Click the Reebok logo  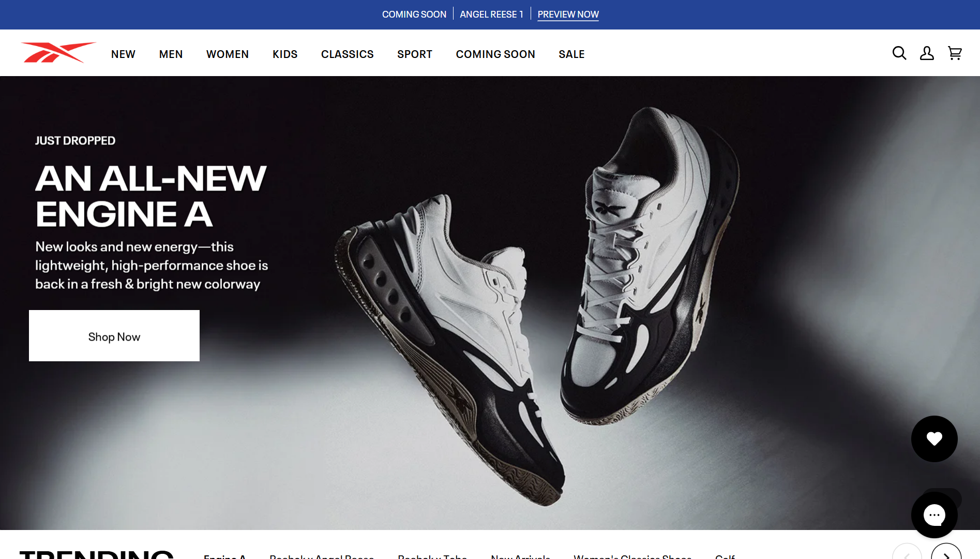coord(58,53)
